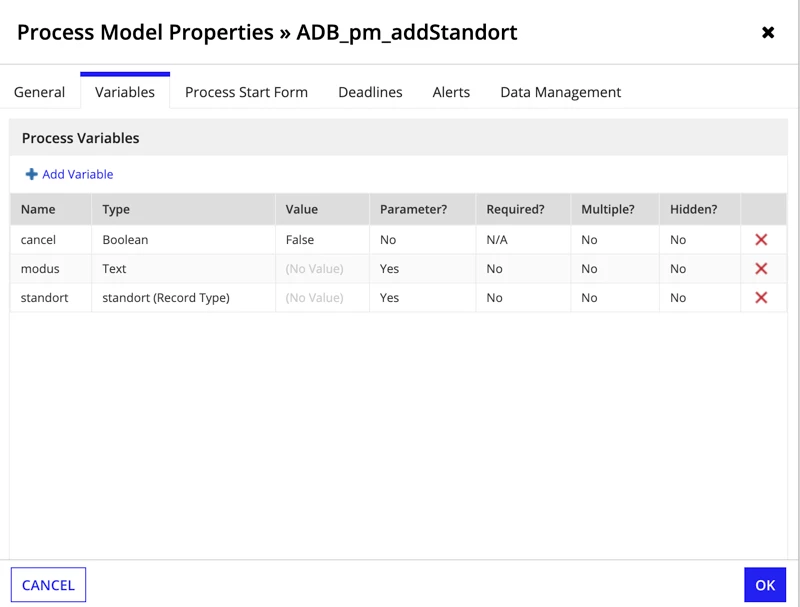Open the cancel variable name

[38, 240]
